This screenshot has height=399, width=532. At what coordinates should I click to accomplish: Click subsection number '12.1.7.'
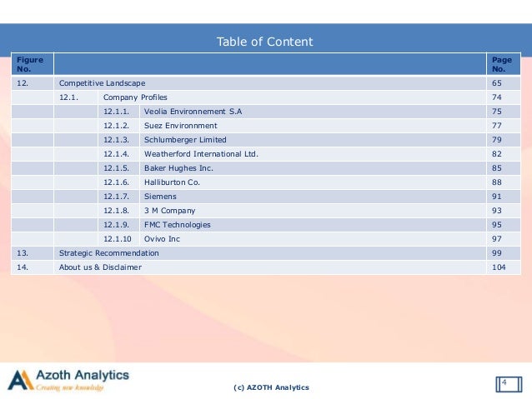(x=116, y=197)
